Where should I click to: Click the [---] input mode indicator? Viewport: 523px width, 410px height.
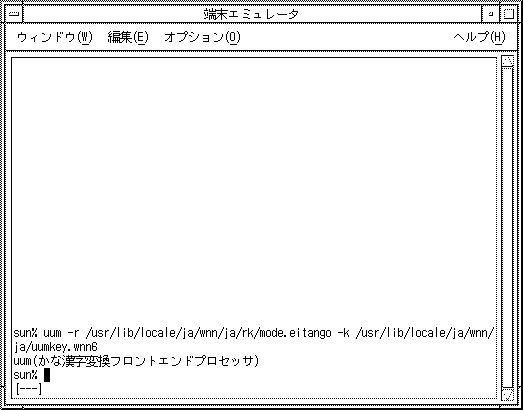29,389
